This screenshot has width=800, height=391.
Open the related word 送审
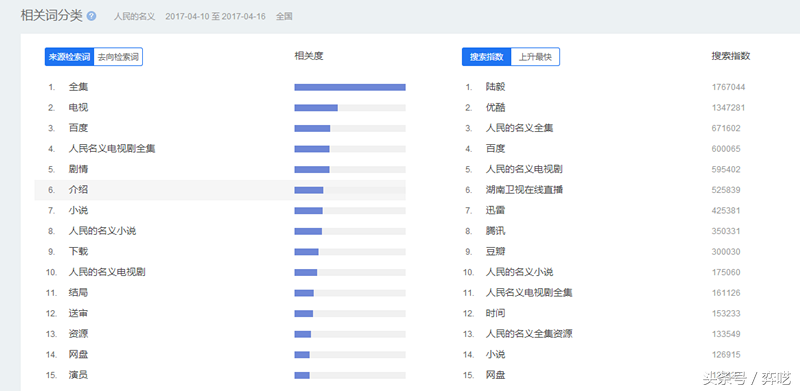79,313
